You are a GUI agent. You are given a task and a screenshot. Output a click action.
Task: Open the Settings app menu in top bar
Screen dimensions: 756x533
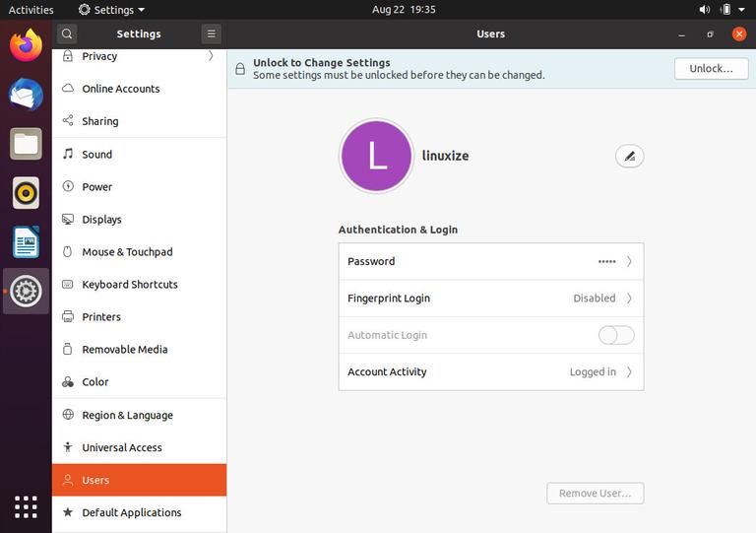(x=111, y=10)
